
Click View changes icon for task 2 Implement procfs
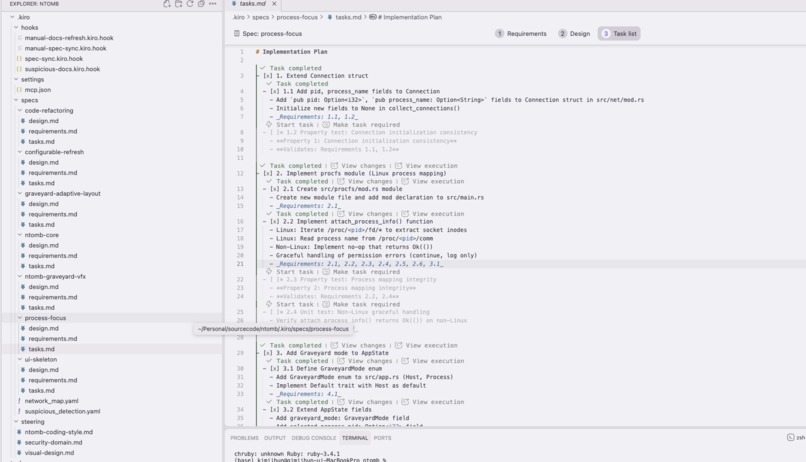[334, 165]
